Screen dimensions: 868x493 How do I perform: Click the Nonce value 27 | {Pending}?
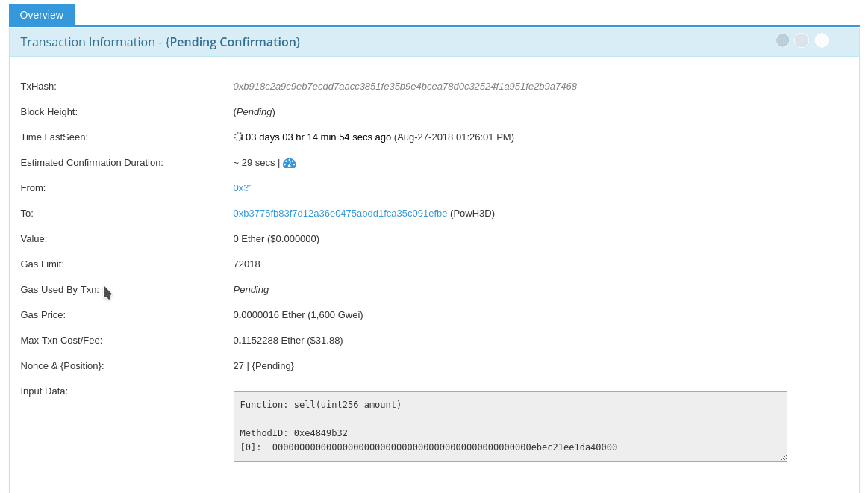pos(263,365)
